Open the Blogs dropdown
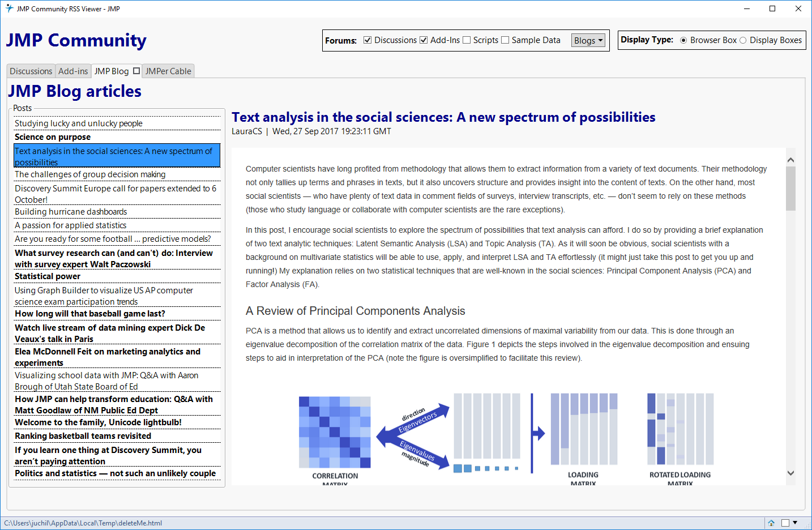 point(588,40)
